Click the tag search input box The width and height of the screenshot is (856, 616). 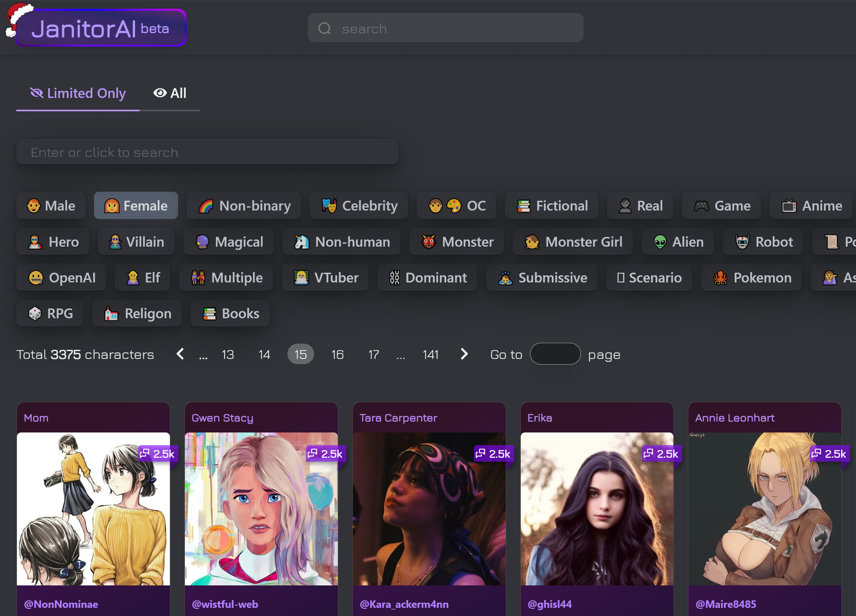[208, 152]
